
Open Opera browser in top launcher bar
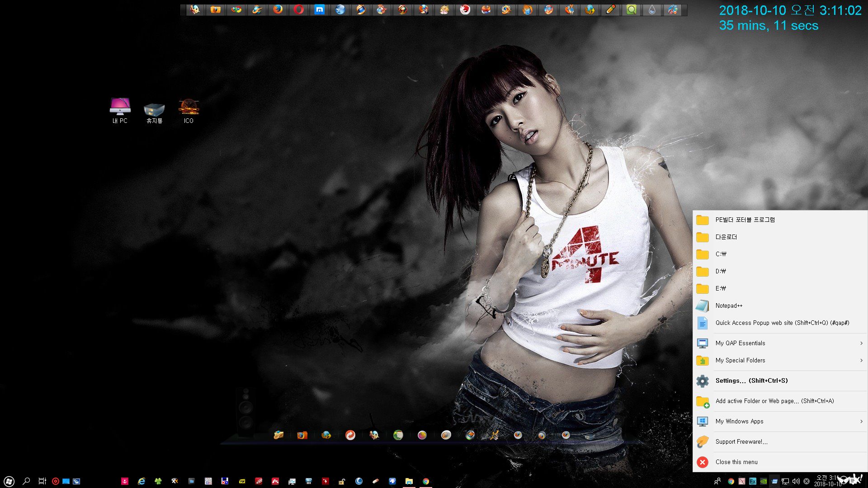click(x=298, y=9)
